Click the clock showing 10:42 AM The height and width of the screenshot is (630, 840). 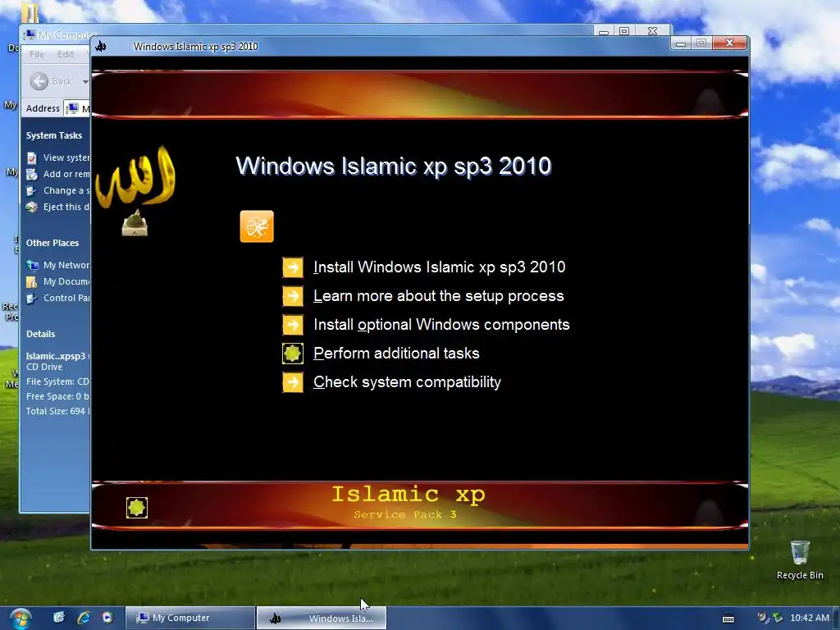point(810,619)
